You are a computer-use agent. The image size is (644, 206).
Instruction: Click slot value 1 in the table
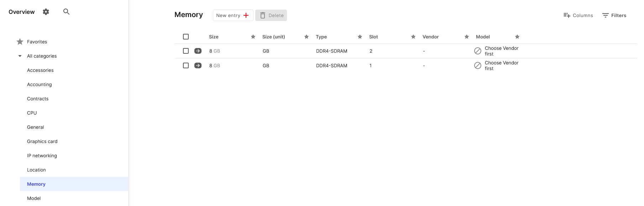pyautogui.click(x=371, y=65)
